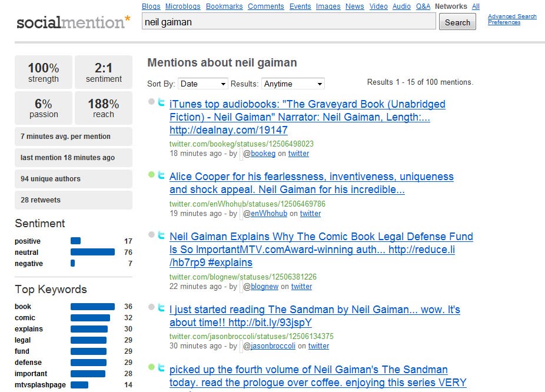Click the '94 unique authors' stat
Screen dimensions: 545x392
pos(74,178)
